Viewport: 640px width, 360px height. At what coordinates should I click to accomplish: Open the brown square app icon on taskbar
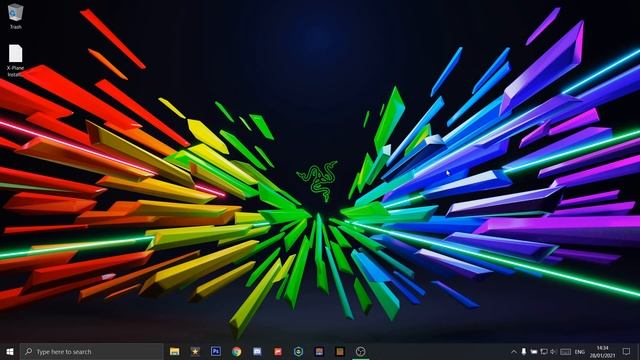[340, 351]
